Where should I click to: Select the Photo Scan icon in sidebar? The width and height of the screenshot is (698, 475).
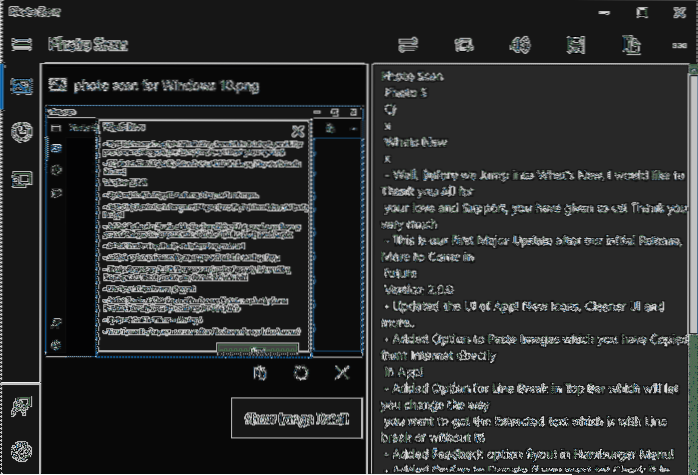click(20, 87)
